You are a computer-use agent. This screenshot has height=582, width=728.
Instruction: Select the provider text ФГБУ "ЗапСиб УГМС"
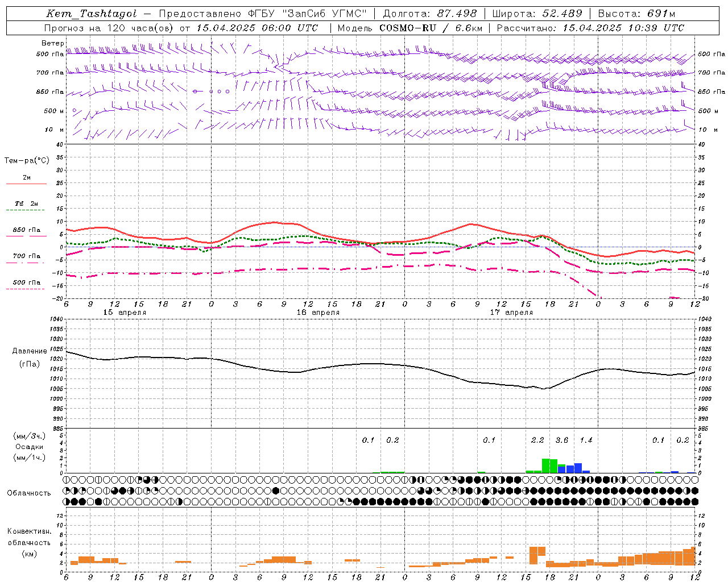point(308,14)
